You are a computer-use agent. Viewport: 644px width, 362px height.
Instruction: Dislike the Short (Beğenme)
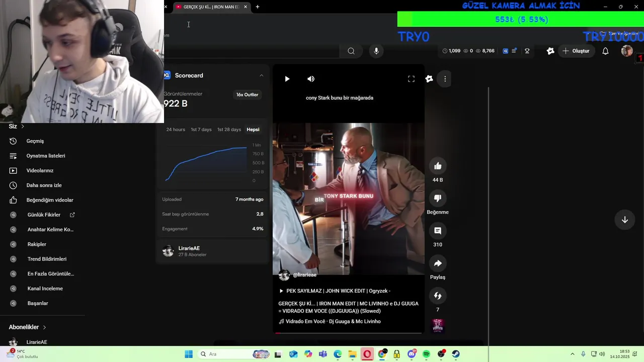[438, 198]
